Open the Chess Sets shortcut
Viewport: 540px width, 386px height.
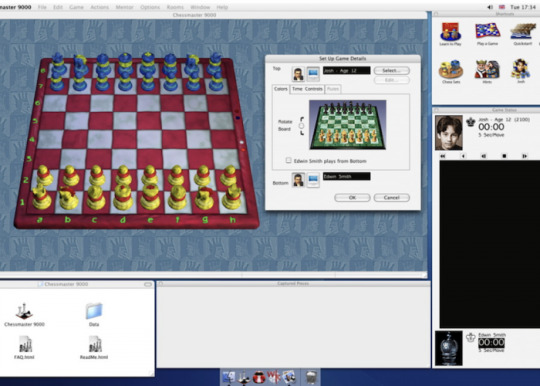point(451,69)
